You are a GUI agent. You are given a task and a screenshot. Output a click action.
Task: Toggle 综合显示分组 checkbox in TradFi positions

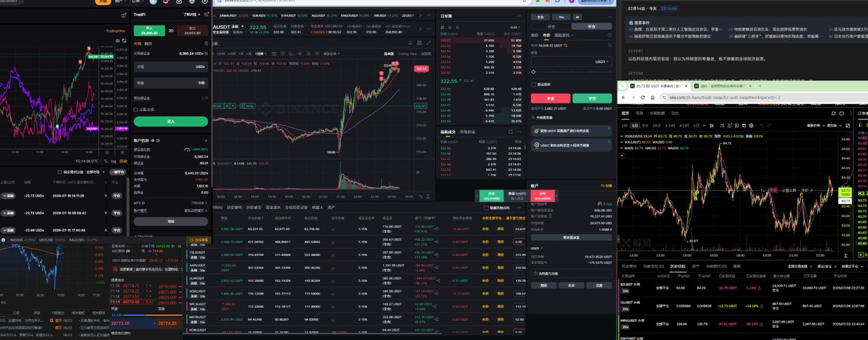coord(59,172)
